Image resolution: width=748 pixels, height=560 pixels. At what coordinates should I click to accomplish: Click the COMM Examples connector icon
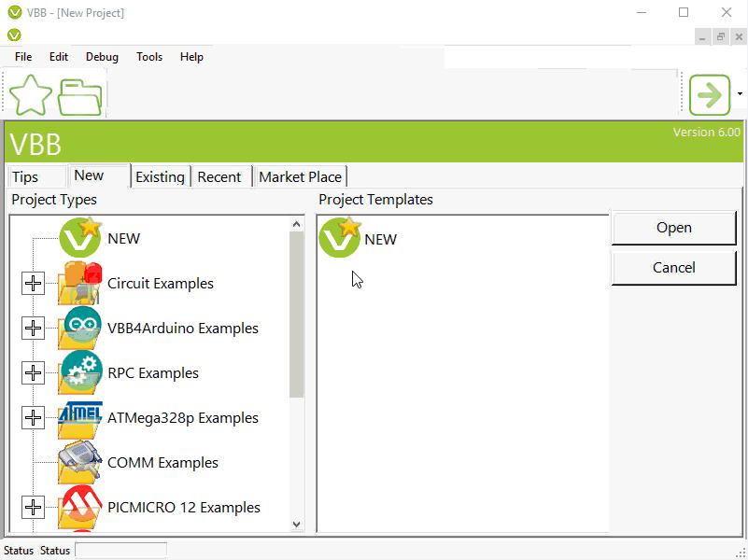point(80,462)
